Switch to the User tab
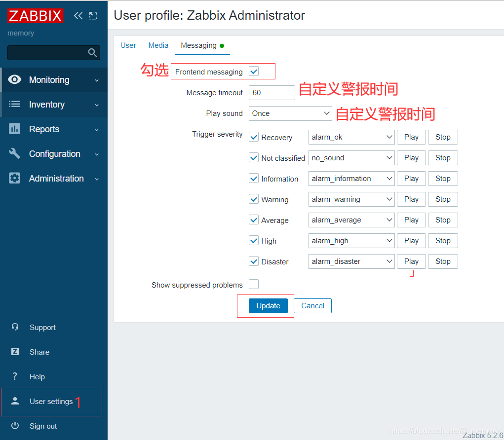This screenshot has height=440, width=504. 128,45
